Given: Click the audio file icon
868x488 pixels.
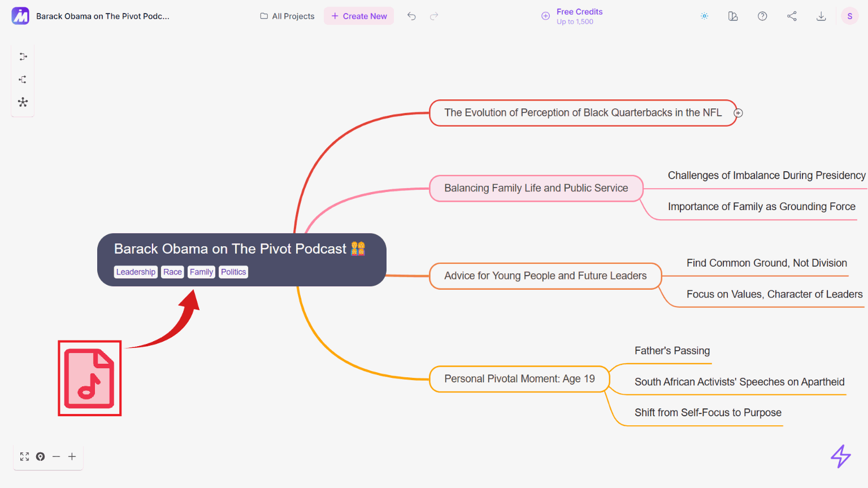Looking at the screenshot, I should click(x=90, y=378).
